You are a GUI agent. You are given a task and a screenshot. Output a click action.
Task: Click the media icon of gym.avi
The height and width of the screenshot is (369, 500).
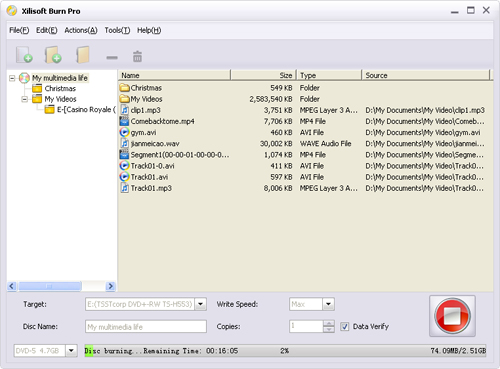124,132
